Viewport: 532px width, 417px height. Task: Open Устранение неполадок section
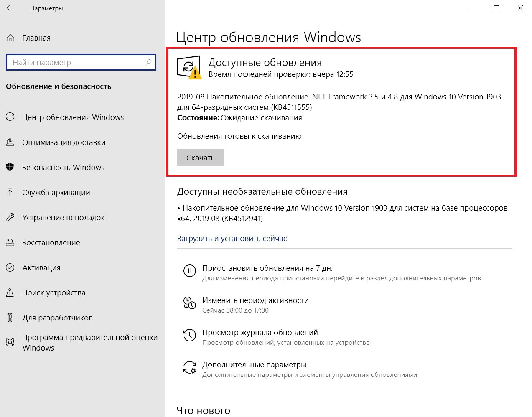click(x=64, y=217)
